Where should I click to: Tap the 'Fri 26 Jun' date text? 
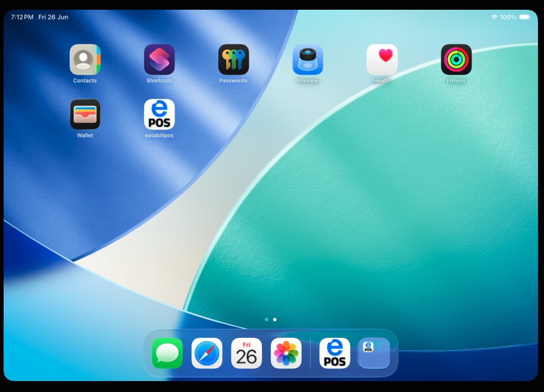pyautogui.click(x=53, y=17)
